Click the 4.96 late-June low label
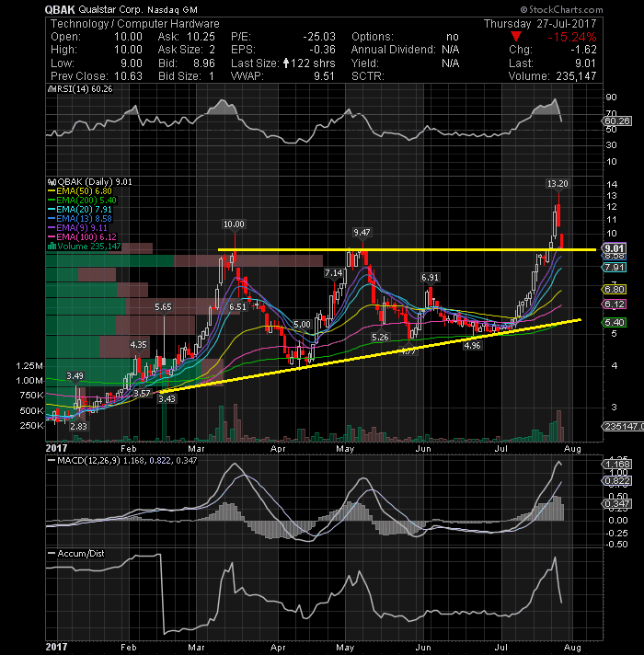The height and width of the screenshot is (655, 644). 472,346
